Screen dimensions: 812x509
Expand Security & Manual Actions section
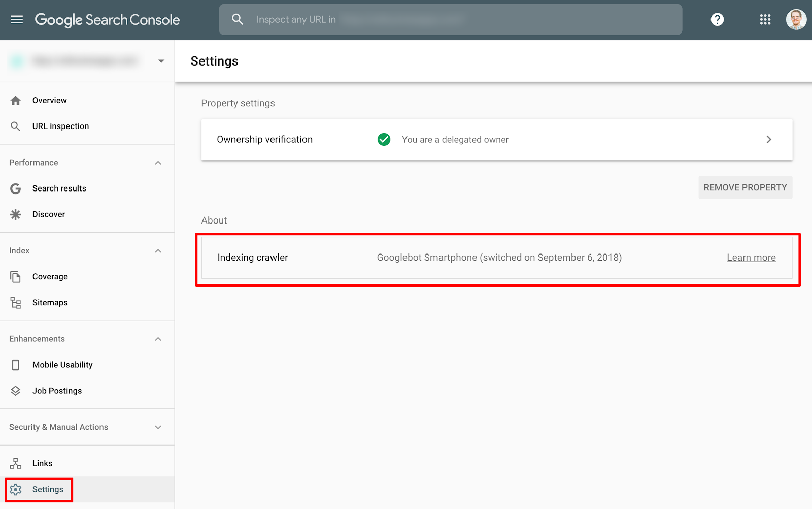(x=158, y=427)
